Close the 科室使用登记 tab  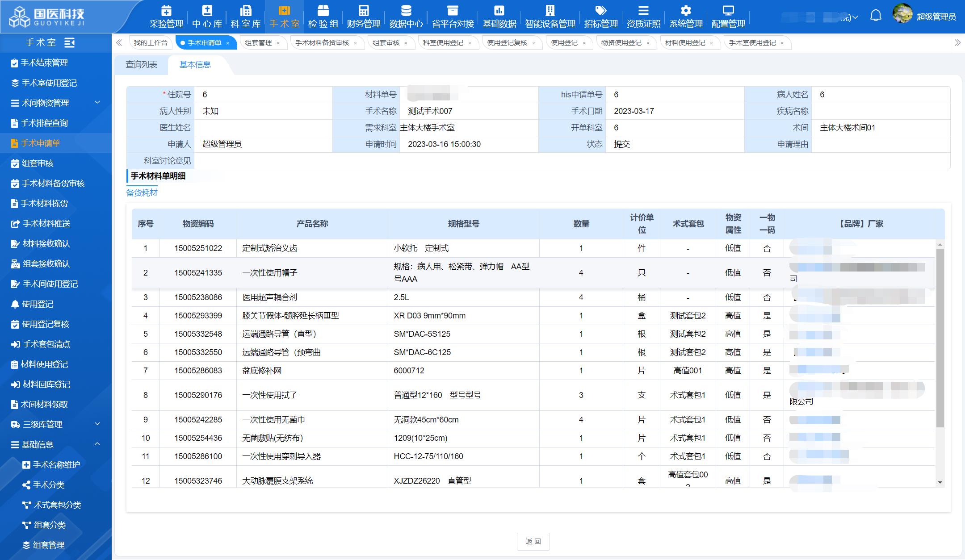click(470, 43)
